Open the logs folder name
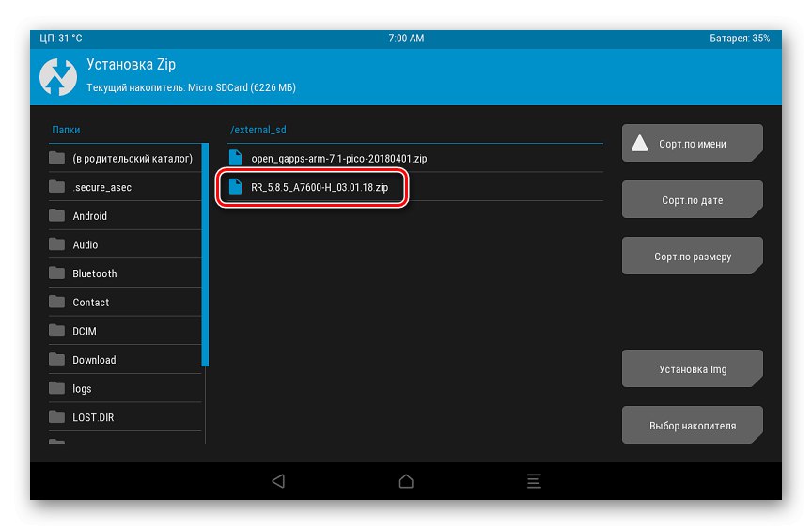The image size is (812, 530). [82, 389]
